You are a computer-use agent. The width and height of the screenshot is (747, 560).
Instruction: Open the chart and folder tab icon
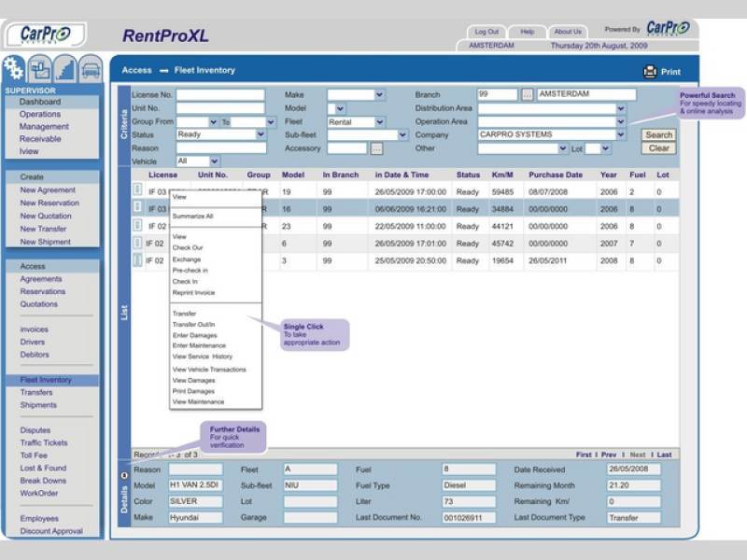39,69
